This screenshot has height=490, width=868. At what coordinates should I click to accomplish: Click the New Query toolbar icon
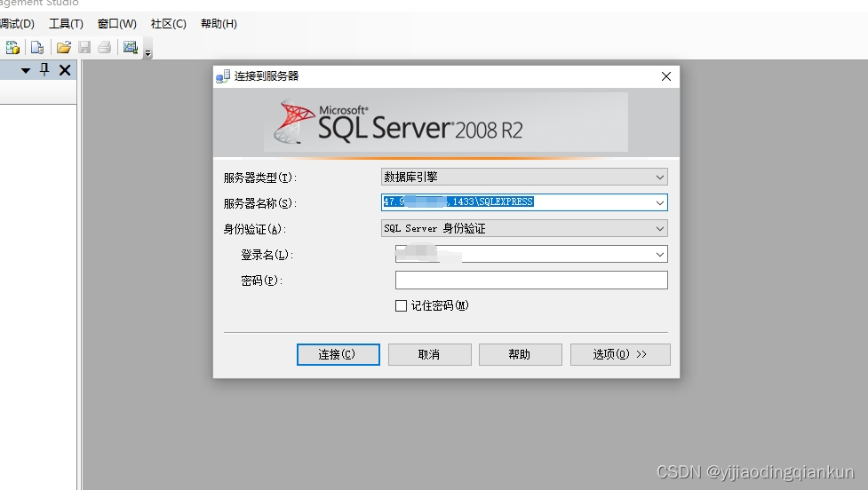[x=12, y=48]
